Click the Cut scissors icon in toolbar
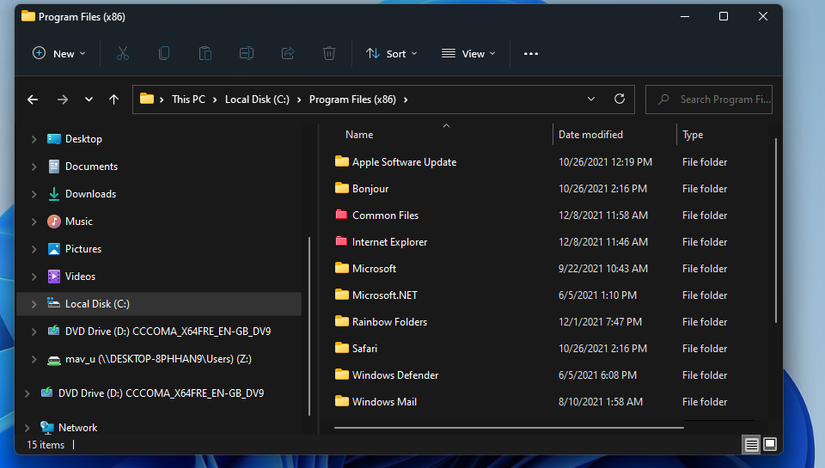The width and height of the screenshot is (825, 468). (123, 53)
